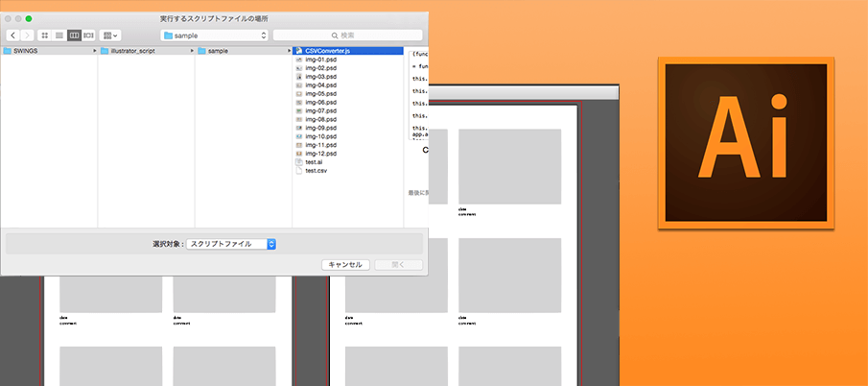Click the 開く button

(399, 265)
